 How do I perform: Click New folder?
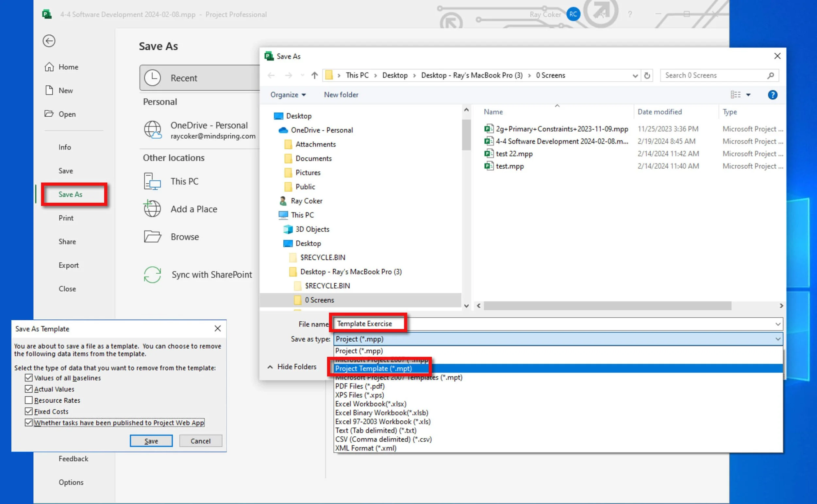click(341, 95)
